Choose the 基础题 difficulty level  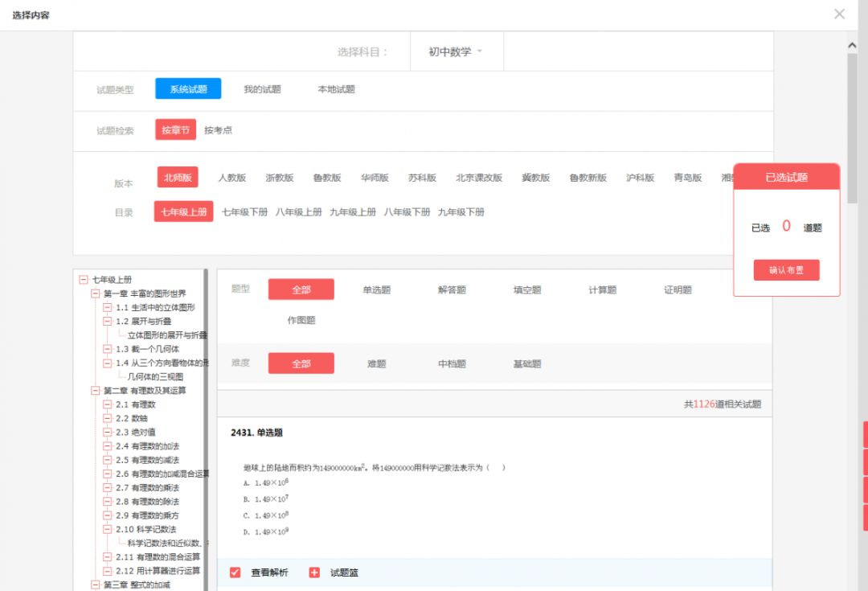[x=527, y=363]
